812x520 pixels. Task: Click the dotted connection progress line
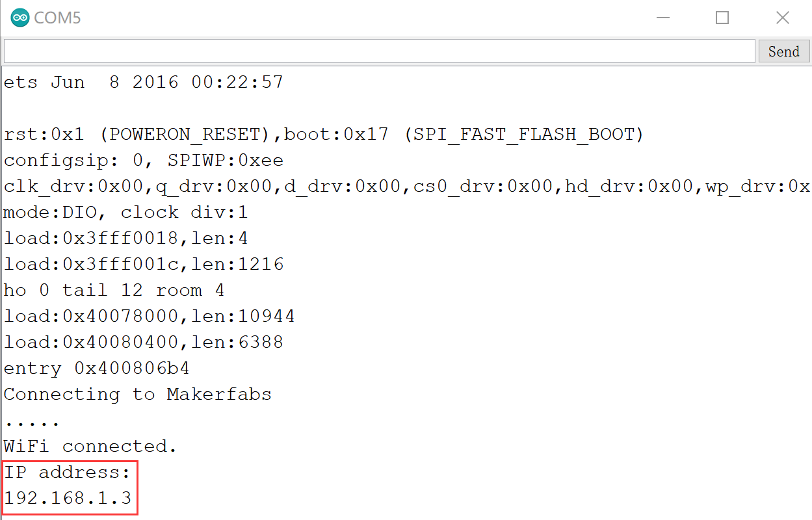pos(32,420)
